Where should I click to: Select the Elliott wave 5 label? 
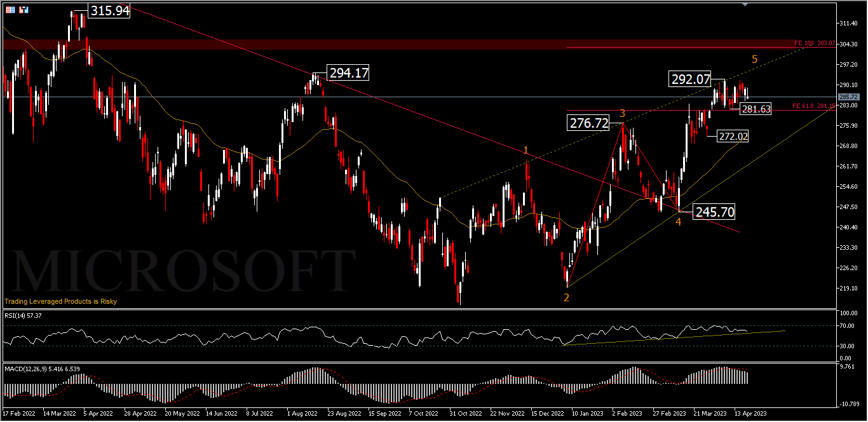[x=754, y=59]
